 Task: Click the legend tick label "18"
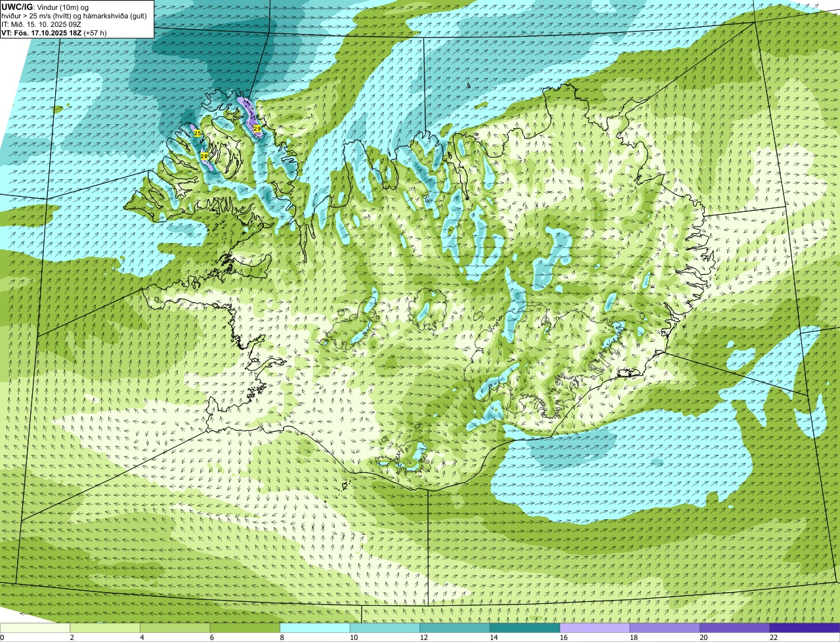(634, 637)
